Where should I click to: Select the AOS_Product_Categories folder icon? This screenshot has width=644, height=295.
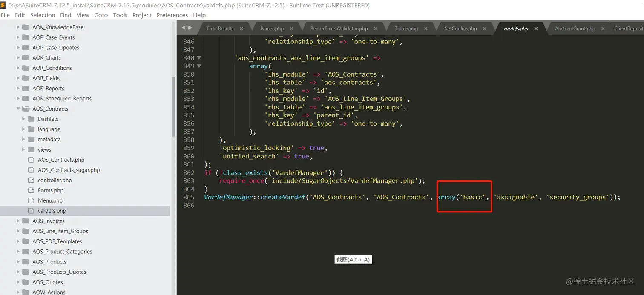26,252
